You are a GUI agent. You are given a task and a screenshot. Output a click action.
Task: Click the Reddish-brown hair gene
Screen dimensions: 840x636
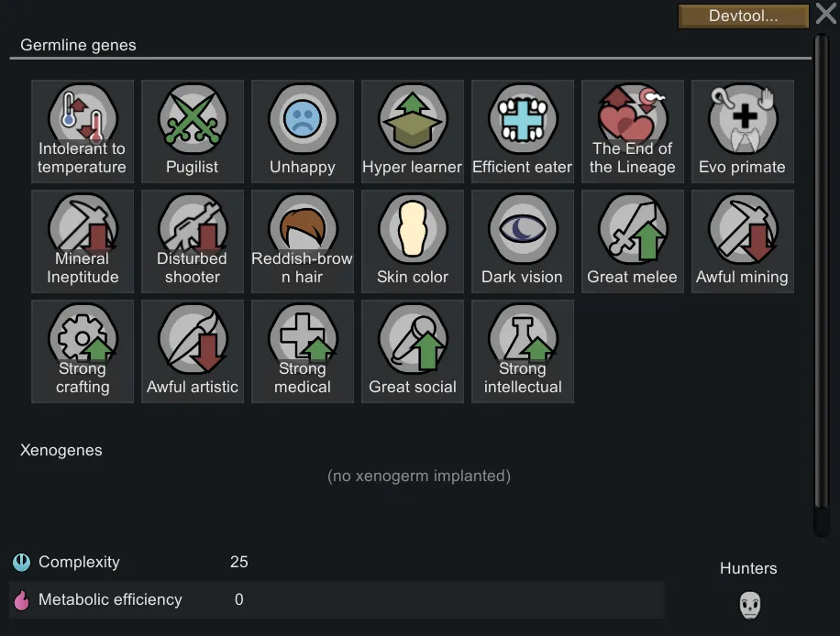303,241
